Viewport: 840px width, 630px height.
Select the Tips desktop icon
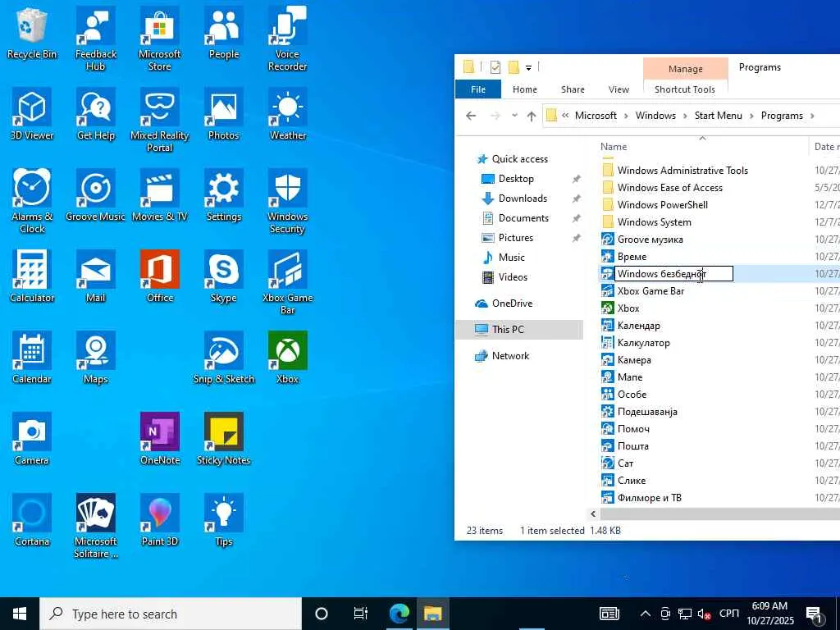point(224,521)
